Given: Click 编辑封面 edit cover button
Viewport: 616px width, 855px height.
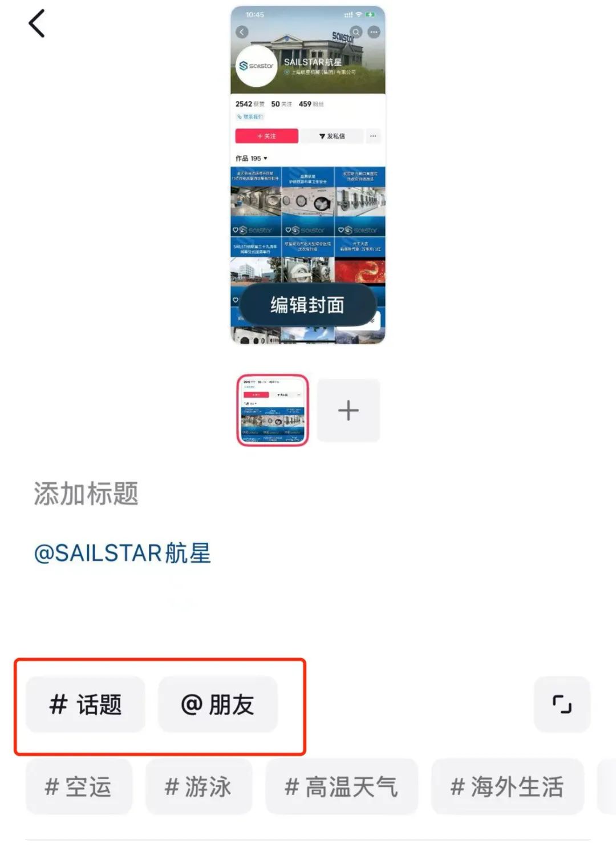Looking at the screenshot, I should pyautogui.click(x=307, y=305).
